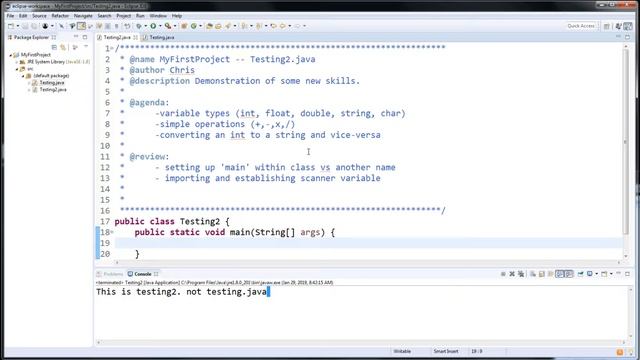Collapse comment fold marker on line 1

coord(112,49)
